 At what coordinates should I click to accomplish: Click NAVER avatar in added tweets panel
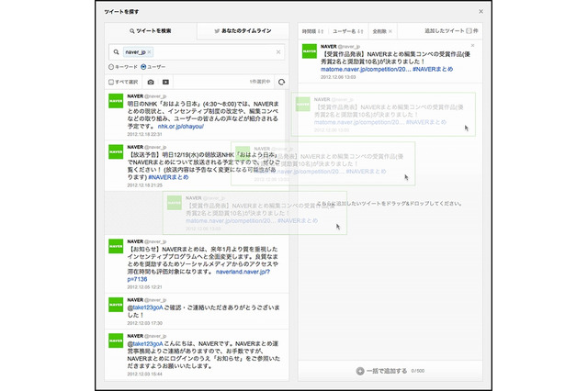[310, 51]
